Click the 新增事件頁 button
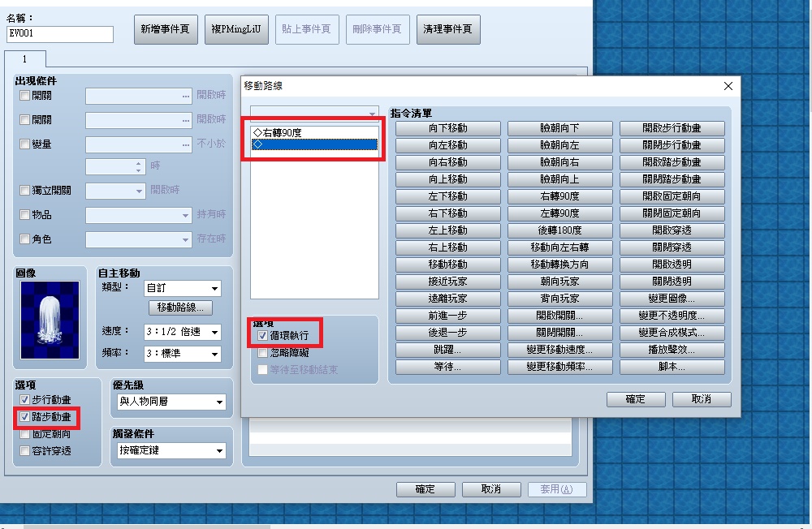 click(x=166, y=29)
